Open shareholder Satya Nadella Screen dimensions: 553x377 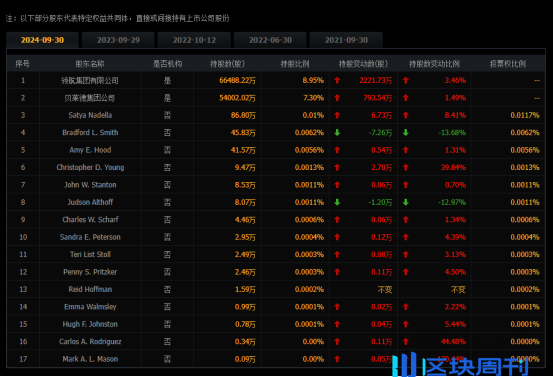click(x=90, y=115)
